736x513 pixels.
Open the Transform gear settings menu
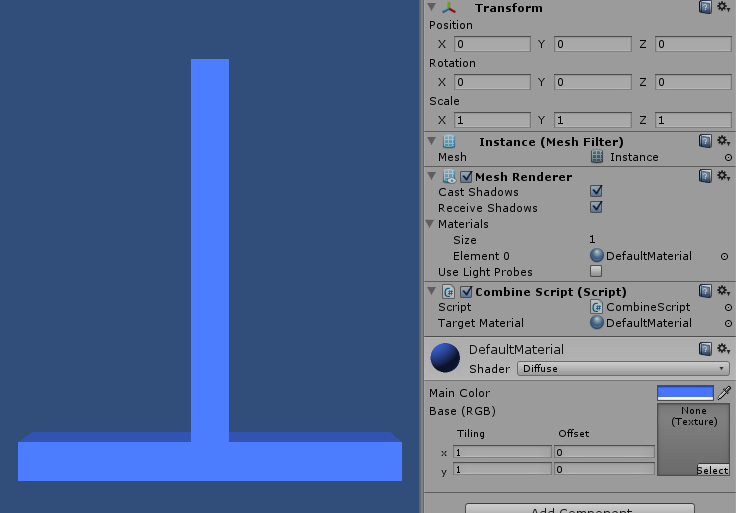pos(723,7)
